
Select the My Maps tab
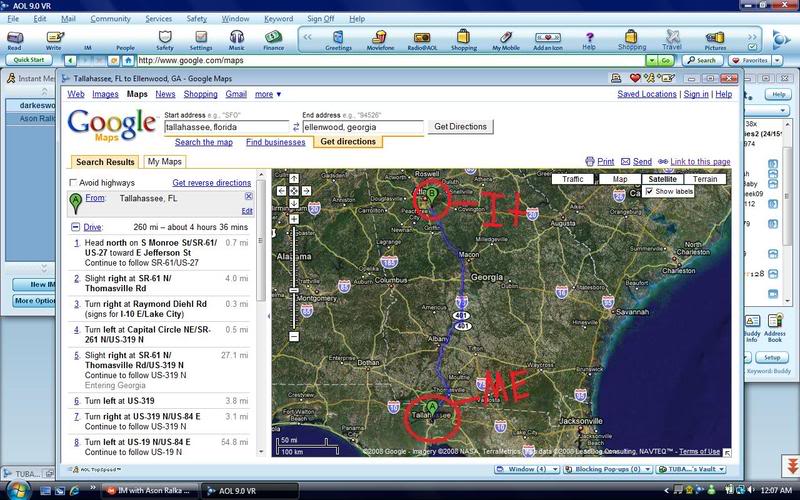coord(165,162)
